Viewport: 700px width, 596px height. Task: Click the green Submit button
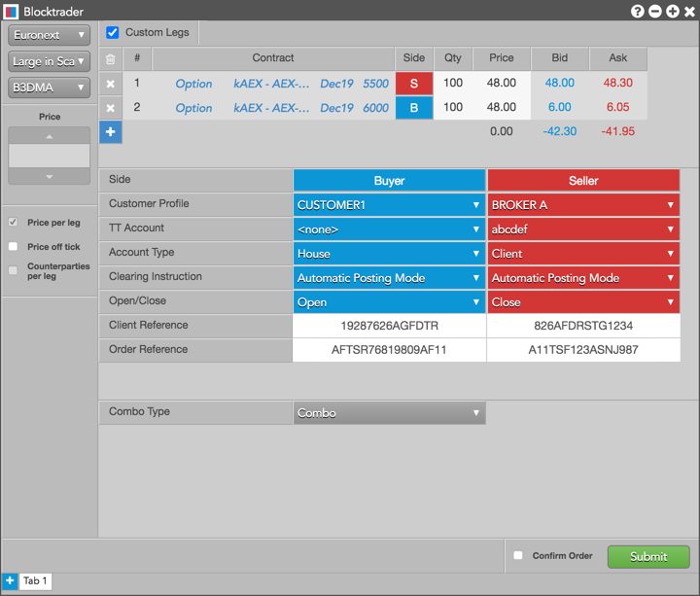tap(648, 556)
